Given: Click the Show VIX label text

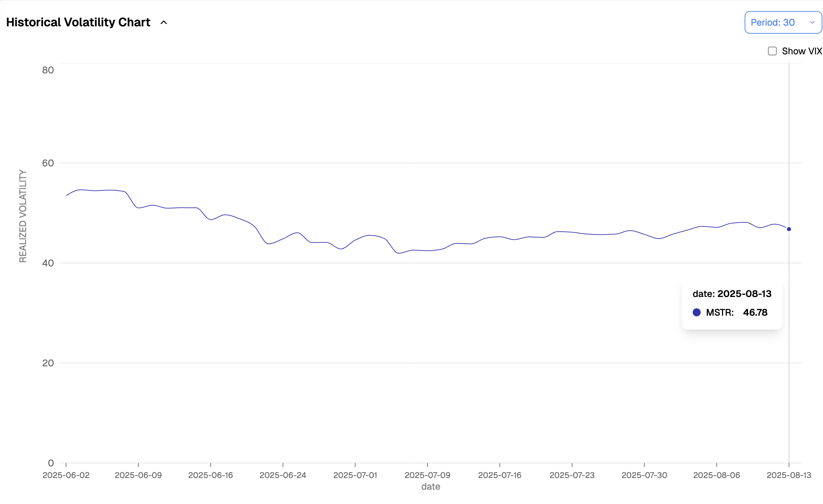Looking at the screenshot, I should (x=802, y=51).
